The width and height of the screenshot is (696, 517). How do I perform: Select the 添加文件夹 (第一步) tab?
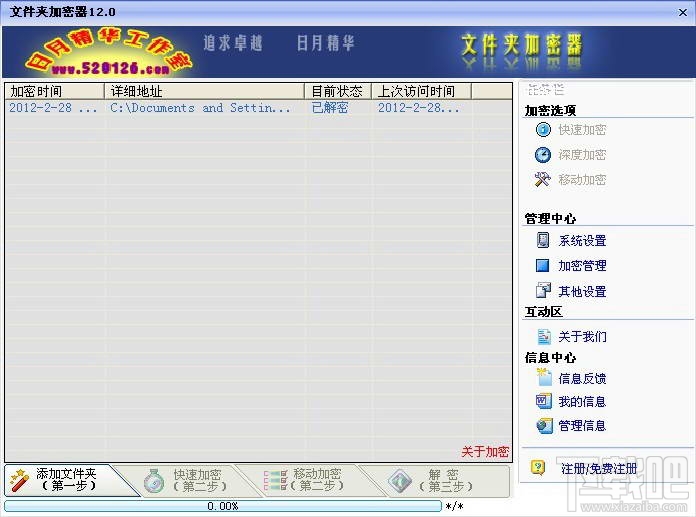click(x=66, y=480)
